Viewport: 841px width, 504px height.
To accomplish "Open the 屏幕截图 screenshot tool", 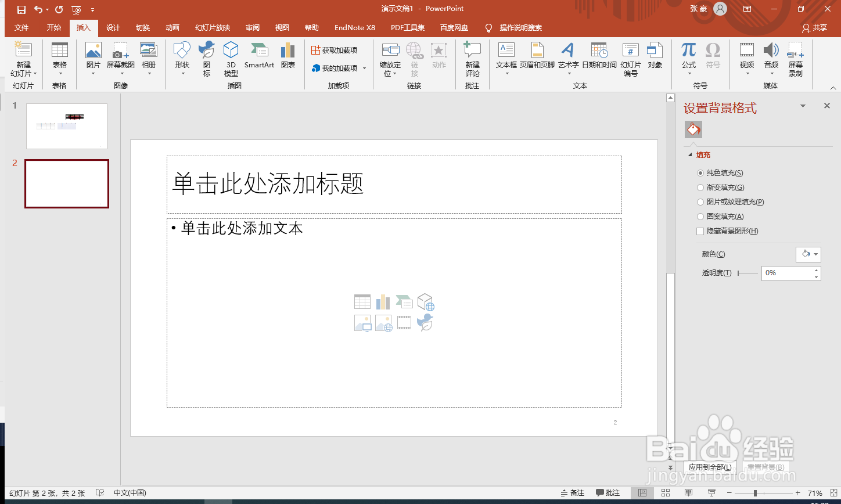I will [121, 59].
